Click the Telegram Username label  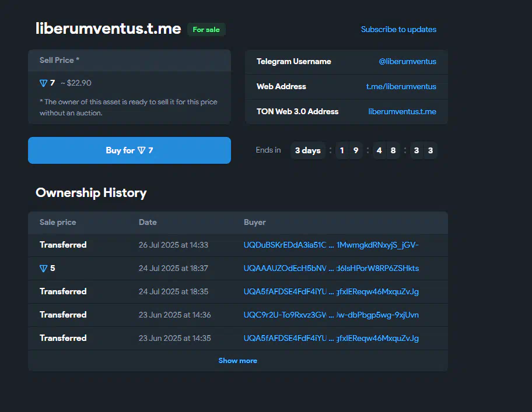point(294,62)
